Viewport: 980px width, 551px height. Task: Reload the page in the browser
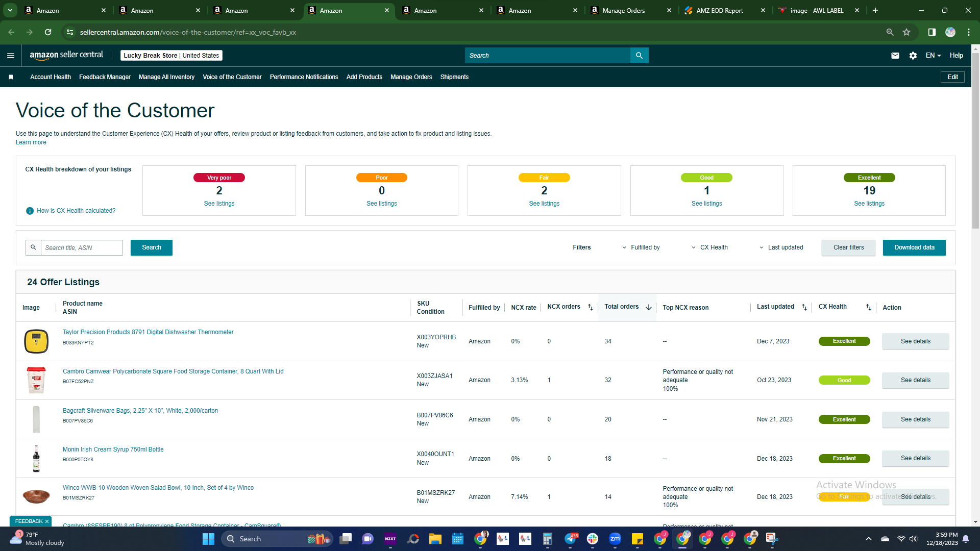tap(48, 32)
